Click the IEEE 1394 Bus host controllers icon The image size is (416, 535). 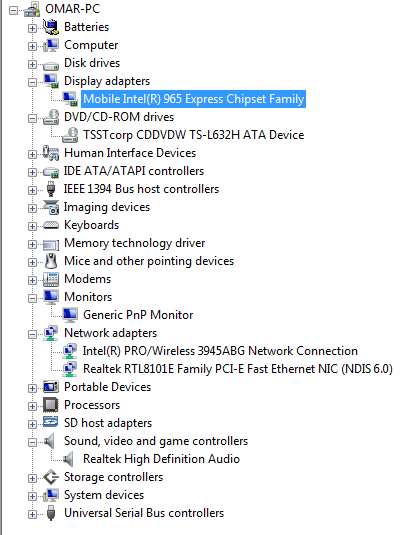point(51,189)
